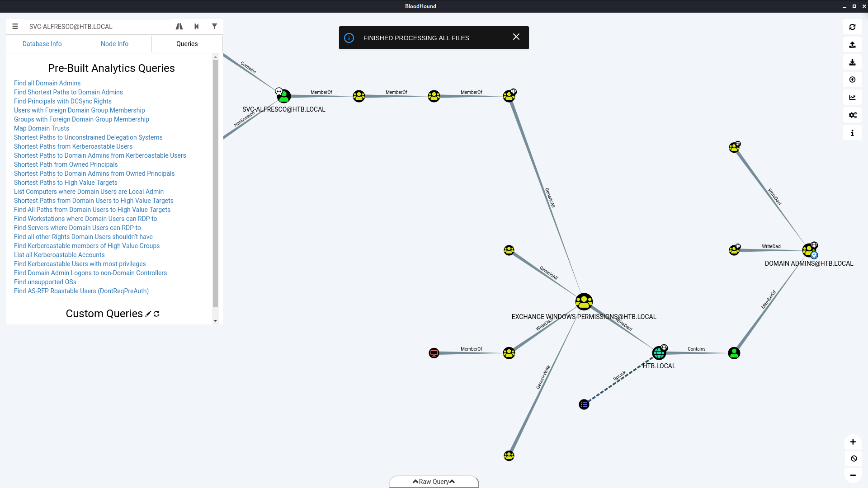
Task: Run Find Servers where Domain Users can RDP
Action: [77, 228]
